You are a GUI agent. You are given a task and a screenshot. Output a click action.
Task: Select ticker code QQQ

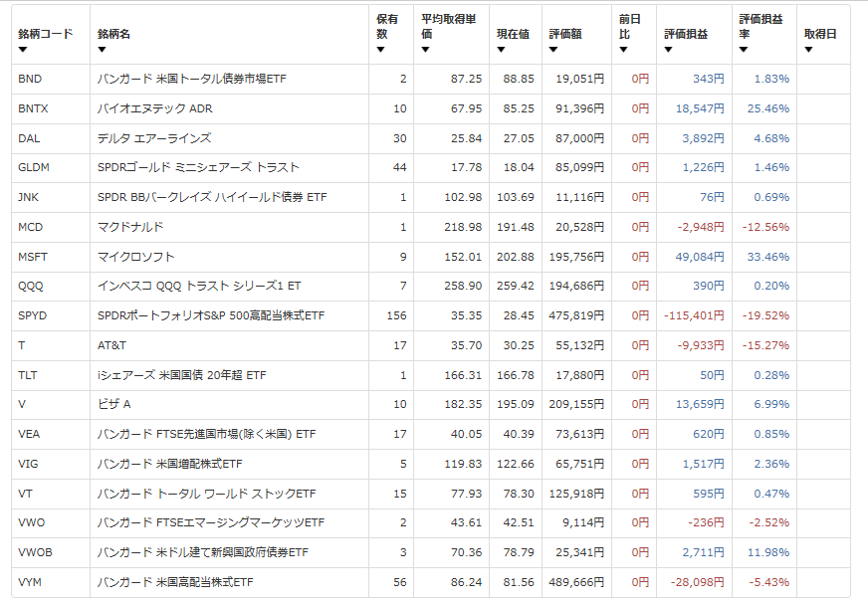tap(31, 286)
